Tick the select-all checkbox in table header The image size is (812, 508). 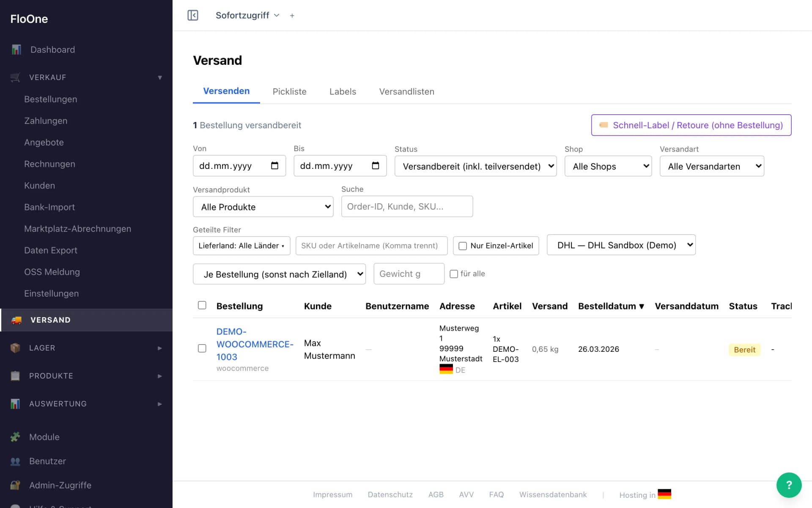[202, 305]
